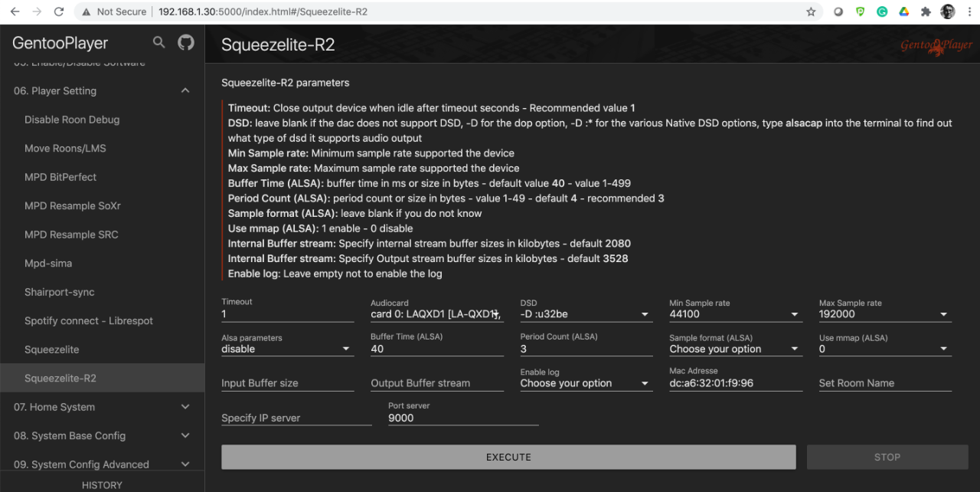Open the HISTORY panel button

[x=102, y=484]
